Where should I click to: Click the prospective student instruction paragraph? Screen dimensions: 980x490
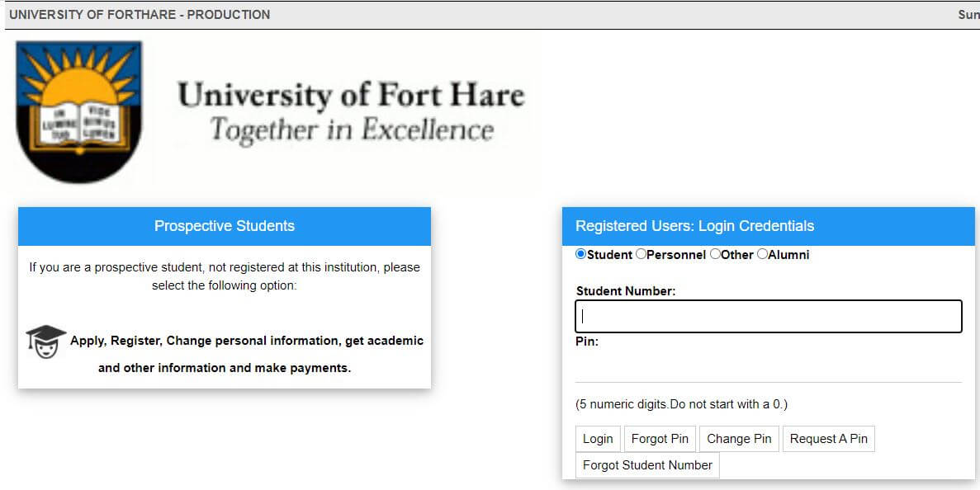tap(225, 276)
